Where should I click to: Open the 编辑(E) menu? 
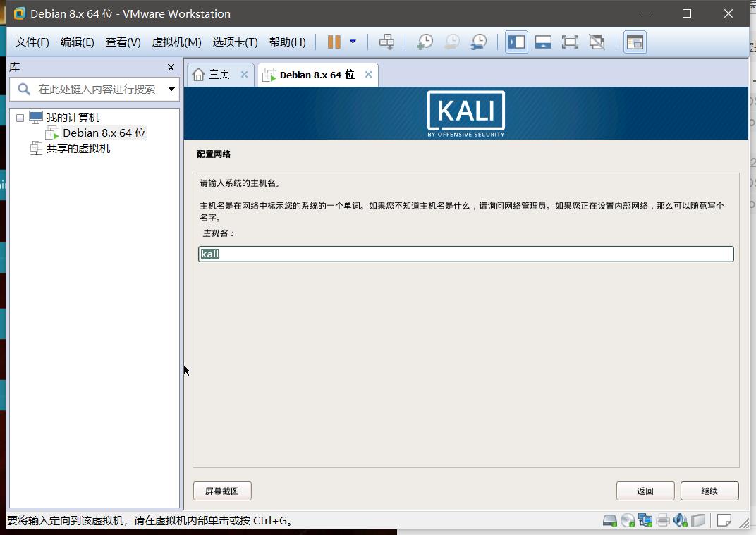pyautogui.click(x=77, y=42)
